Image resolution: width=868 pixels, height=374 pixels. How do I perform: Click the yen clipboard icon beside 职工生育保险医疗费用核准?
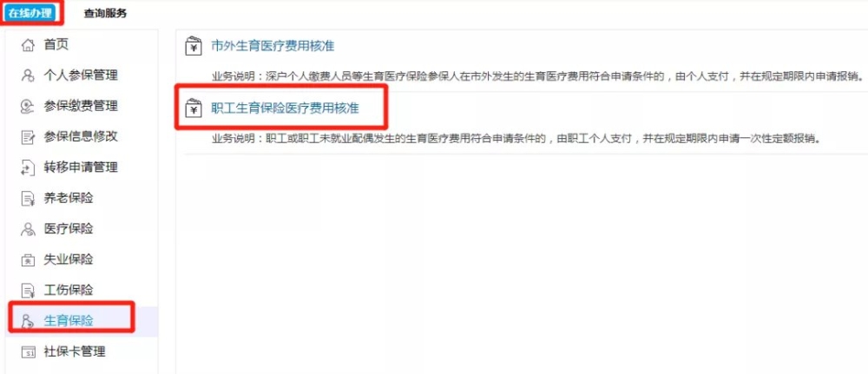(193, 108)
